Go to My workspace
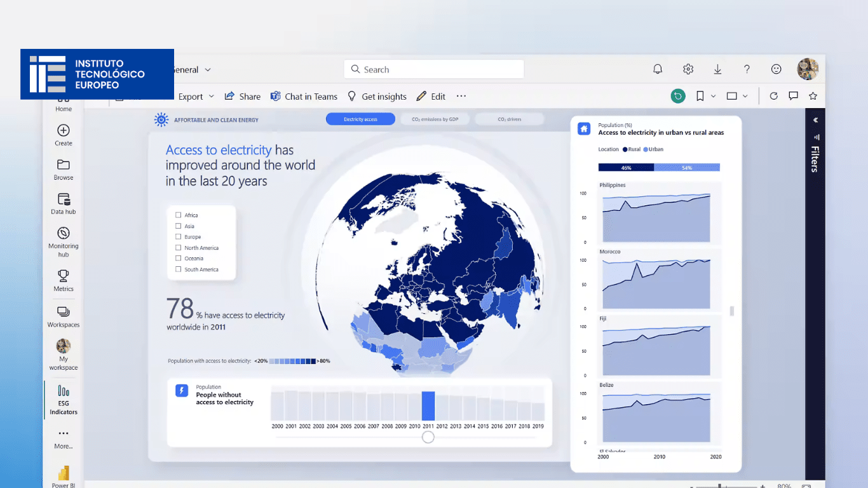The width and height of the screenshot is (868, 488). [63, 354]
